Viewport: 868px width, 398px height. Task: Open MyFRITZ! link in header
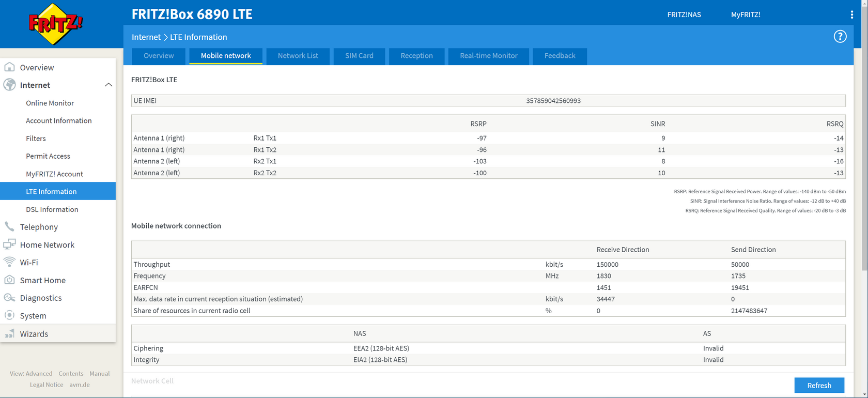pos(746,14)
